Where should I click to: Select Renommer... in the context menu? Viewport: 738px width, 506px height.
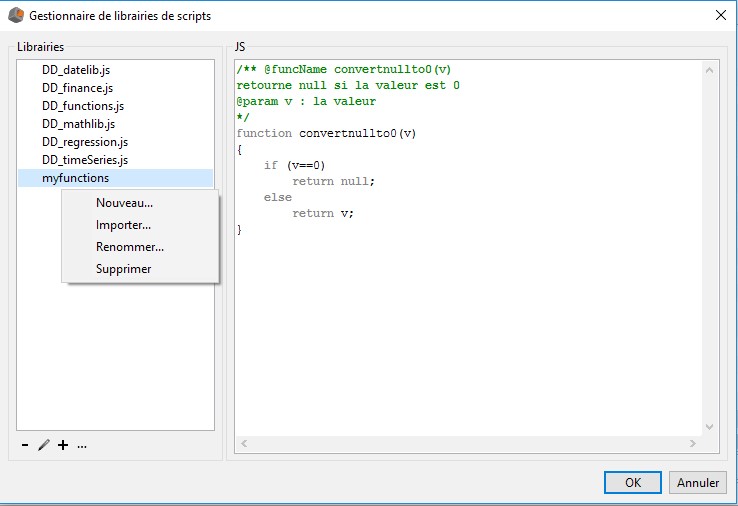pyautogui.click(x=129, y=247)
